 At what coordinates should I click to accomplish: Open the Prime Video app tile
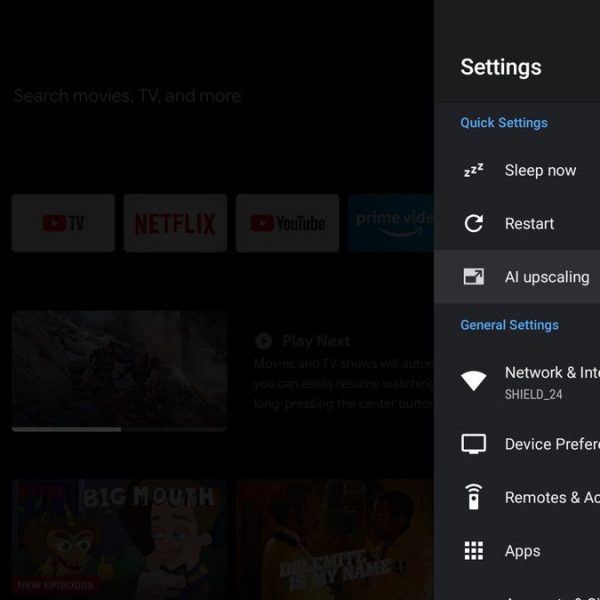point(392,223)
